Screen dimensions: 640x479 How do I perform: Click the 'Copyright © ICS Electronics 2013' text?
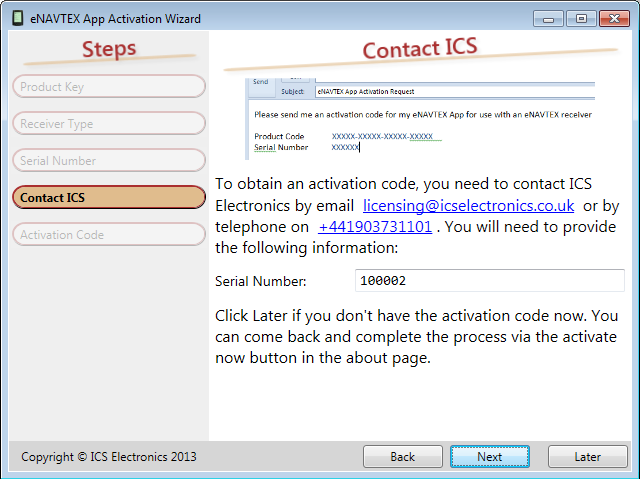[x=109, y=457]
